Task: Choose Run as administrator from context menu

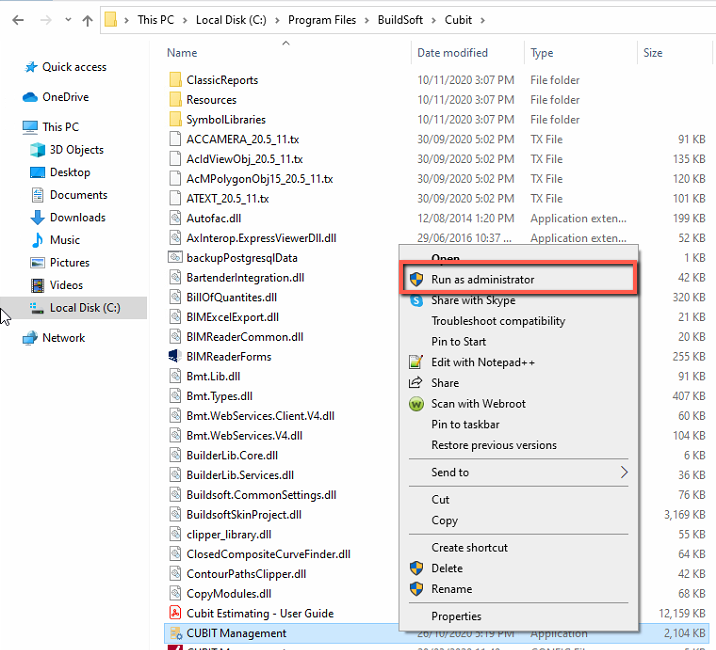Action: tap(482, 279)
